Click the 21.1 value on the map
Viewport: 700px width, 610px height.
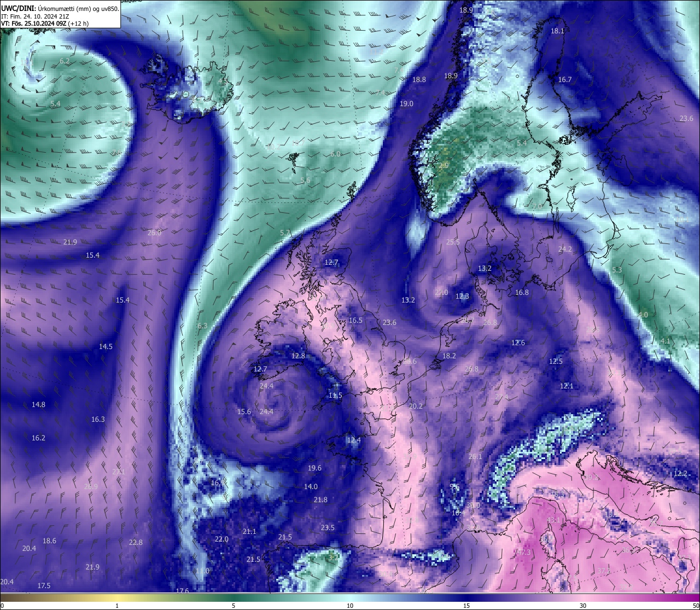249,531
